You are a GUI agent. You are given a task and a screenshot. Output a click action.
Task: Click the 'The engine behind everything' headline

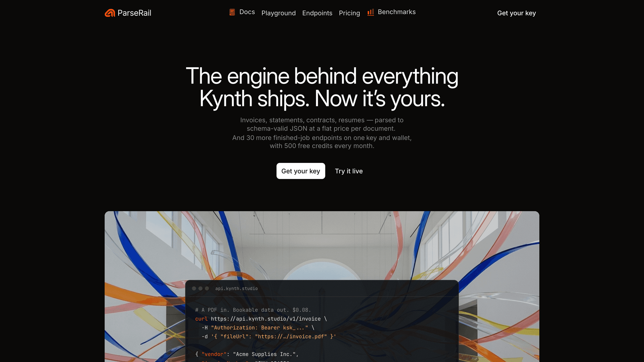click(322, 76)
